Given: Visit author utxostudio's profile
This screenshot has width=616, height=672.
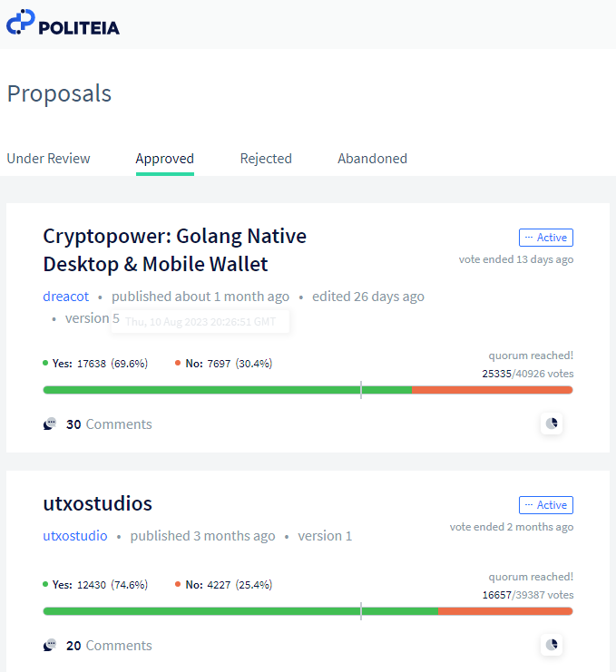Looking at the screenshot, I should coord(75,536).
